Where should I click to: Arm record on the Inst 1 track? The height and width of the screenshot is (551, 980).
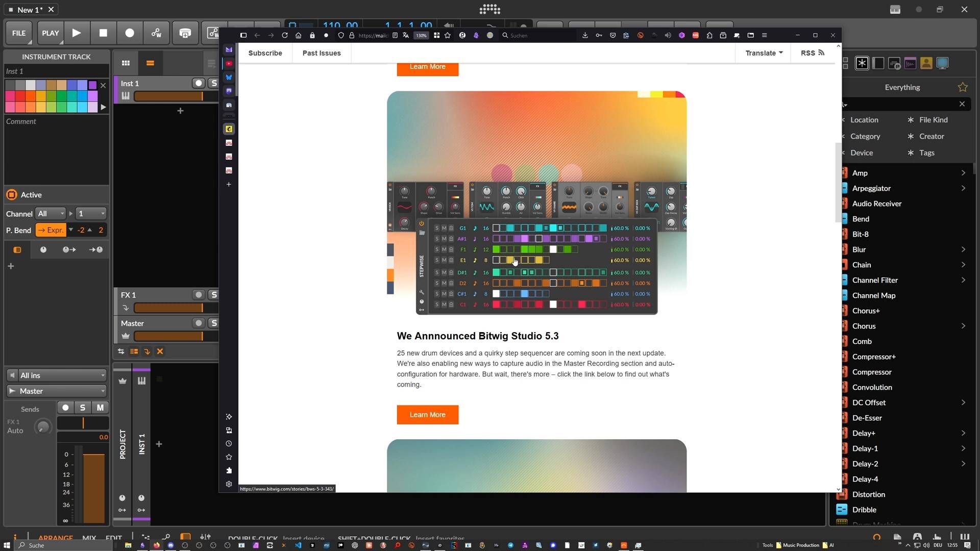[199, 83]
